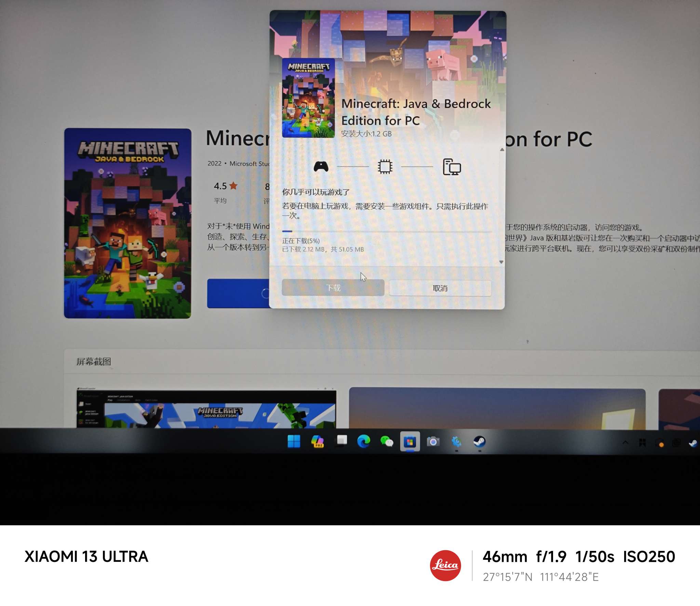Screen dimensions: 700x606
Task: Open the partially visible third screenshot
Action: (x=679, y=409)
